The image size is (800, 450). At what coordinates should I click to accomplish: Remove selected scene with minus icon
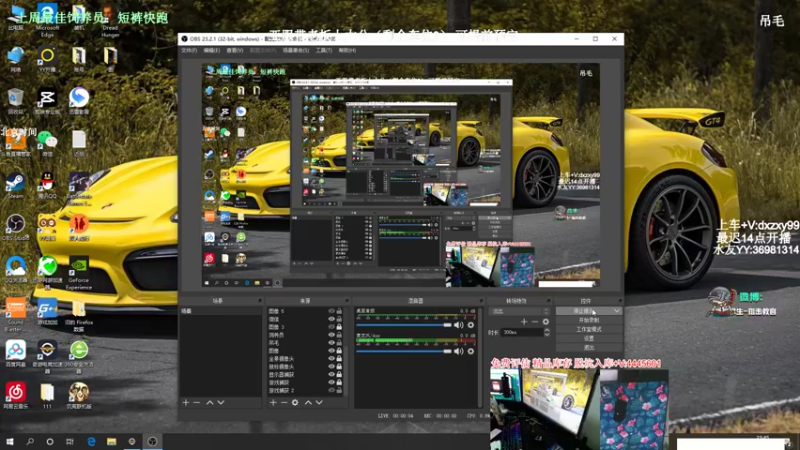point(197,403)
